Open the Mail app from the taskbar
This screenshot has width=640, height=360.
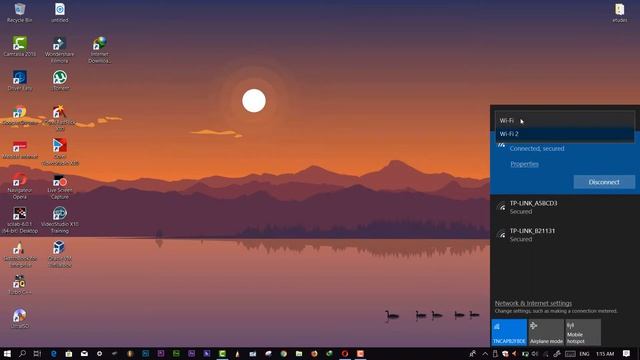pos(84,353)
